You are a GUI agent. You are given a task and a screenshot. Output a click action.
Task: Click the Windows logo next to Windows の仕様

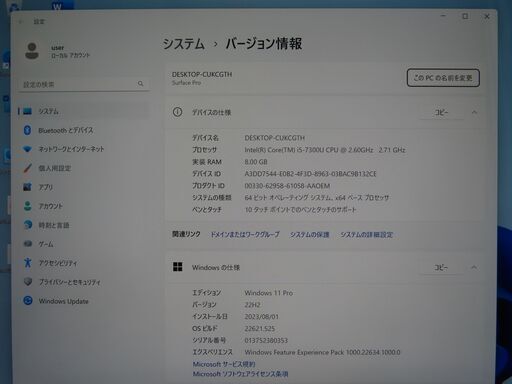coord(177,267)
